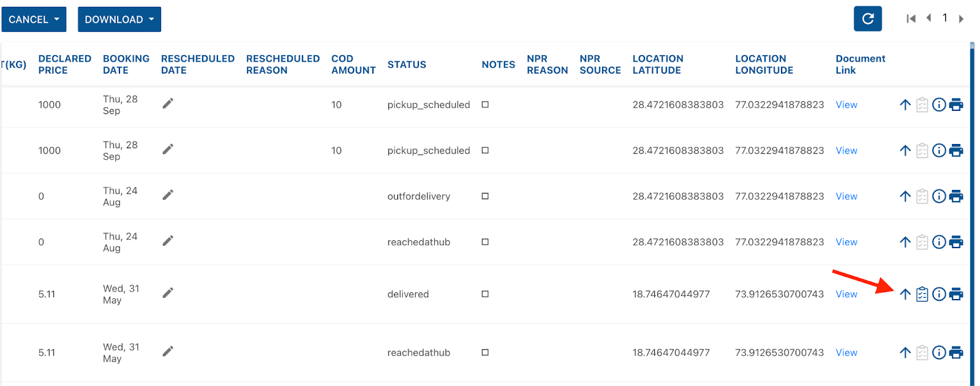Click the print icon in the delivered row
The image size is (980, 386).
tap(956, 295)
